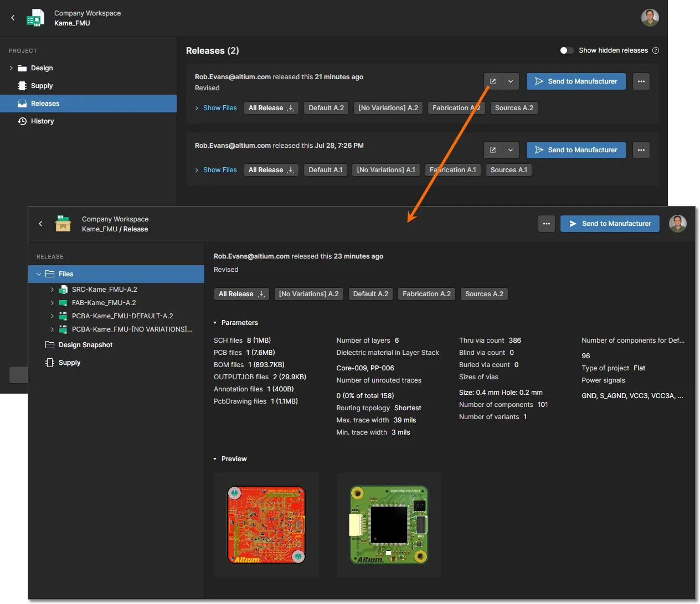Select Supply in Release sidebar
Screen dimensions: 700x604
116,363
